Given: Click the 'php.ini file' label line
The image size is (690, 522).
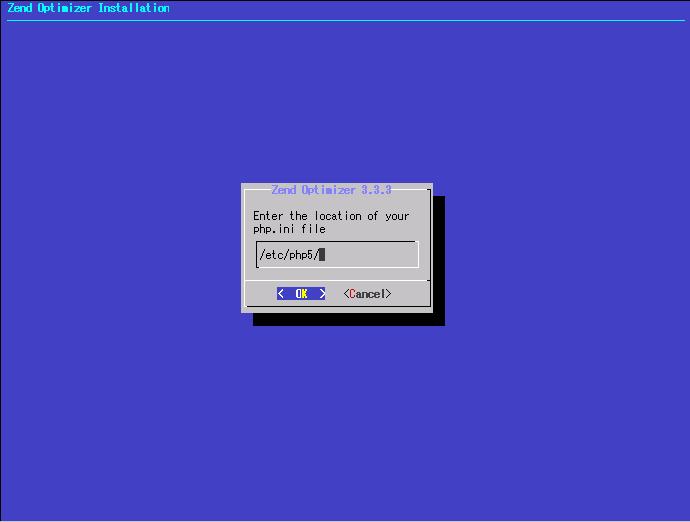Looking at the screenshot, I should 289,229.
